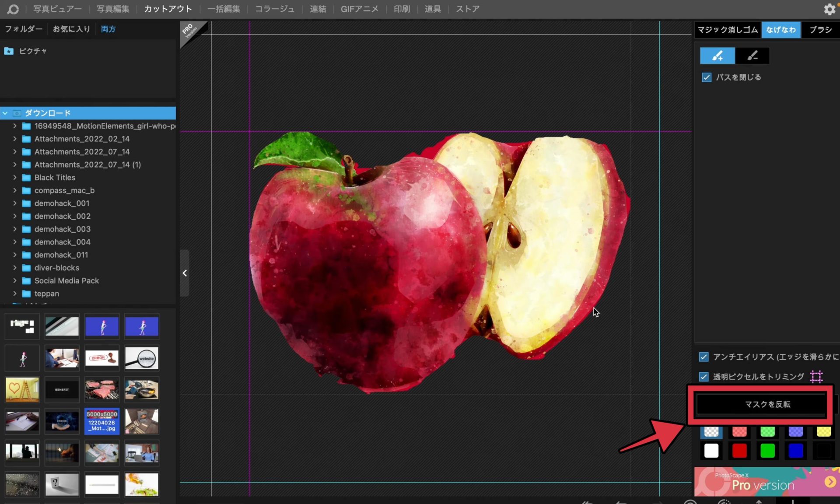
Task: Choose the solid red background swatch
Action: tap(739, 451)
